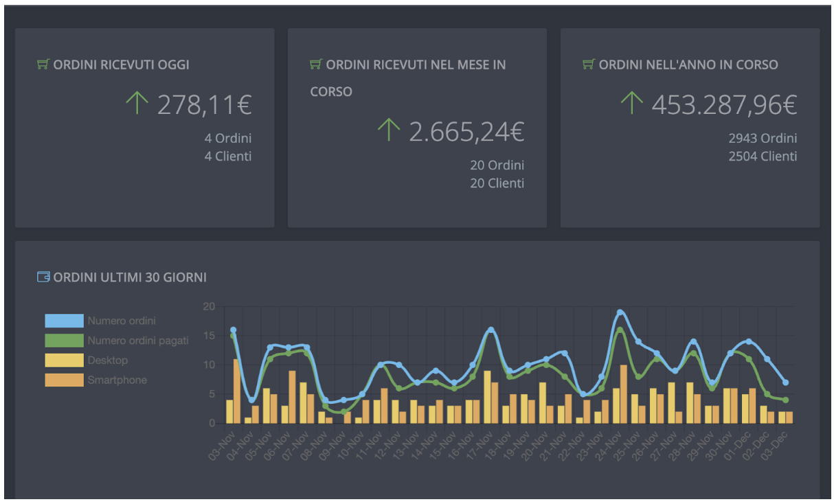Screen dimensions: 834x504
Task: Click green up arrow next to 2.665,24€
Action: point(389,130)
